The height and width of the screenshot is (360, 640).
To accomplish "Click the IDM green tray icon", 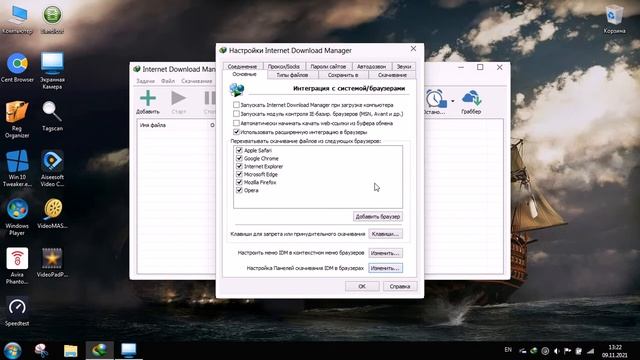I will tap(533, 351).
